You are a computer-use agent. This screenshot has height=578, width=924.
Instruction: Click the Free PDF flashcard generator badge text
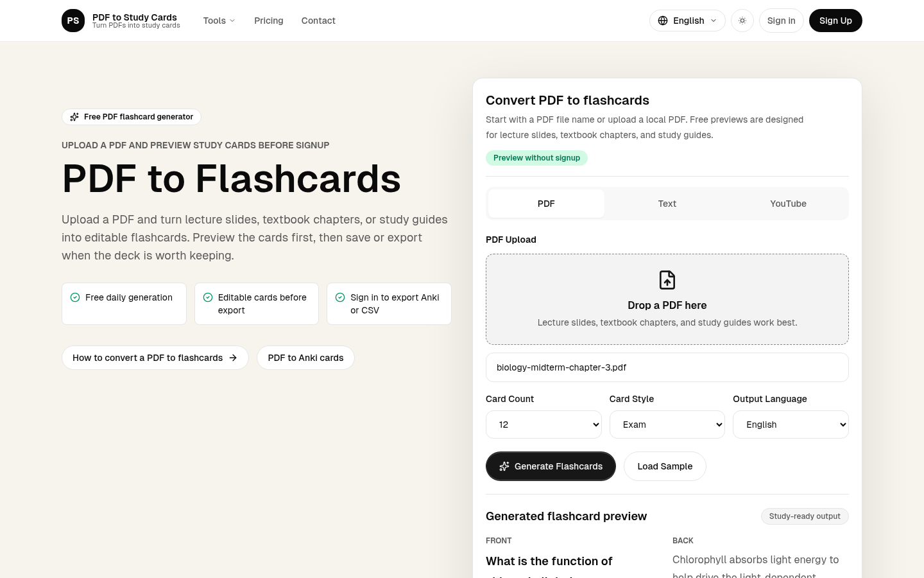(139, 117)
